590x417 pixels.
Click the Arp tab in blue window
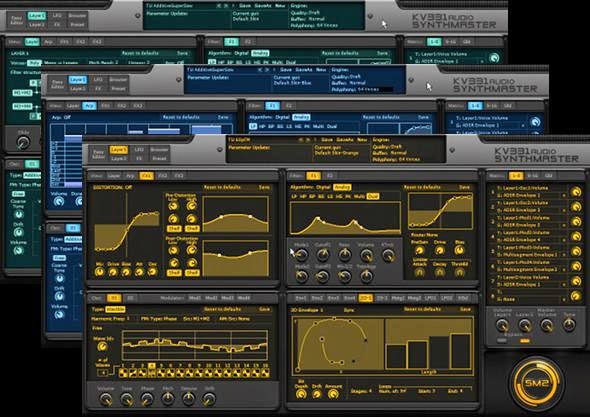coord(89,106)
